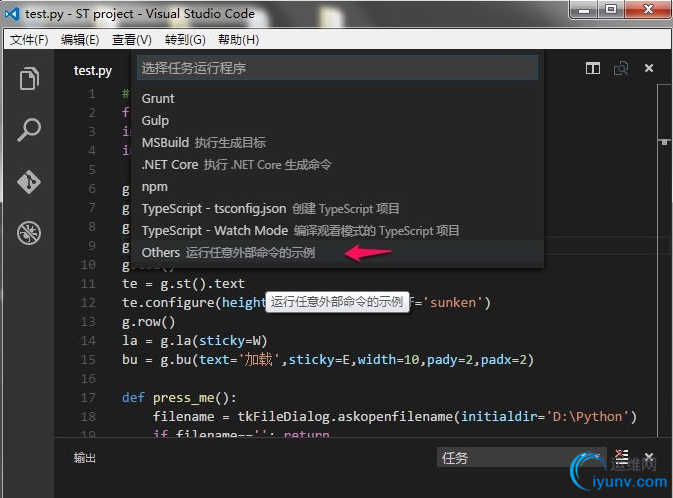The width and height of the screenshot is (673, 498).
Task: Click line number 11 in gutter
Action: point(88,284)
